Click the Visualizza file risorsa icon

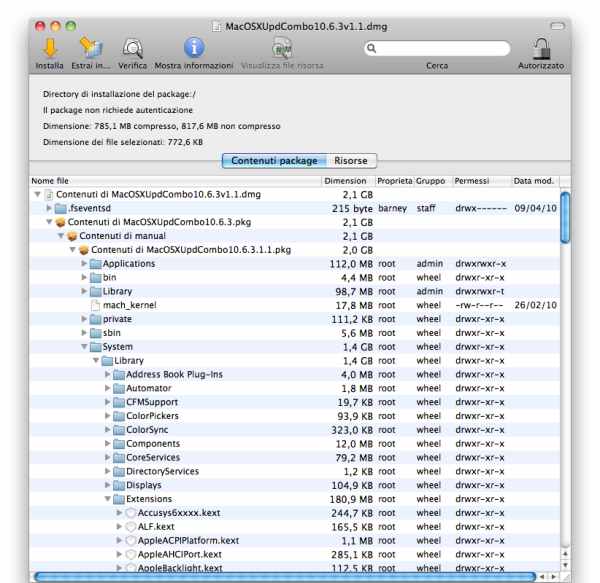click(x=282, y=48)
